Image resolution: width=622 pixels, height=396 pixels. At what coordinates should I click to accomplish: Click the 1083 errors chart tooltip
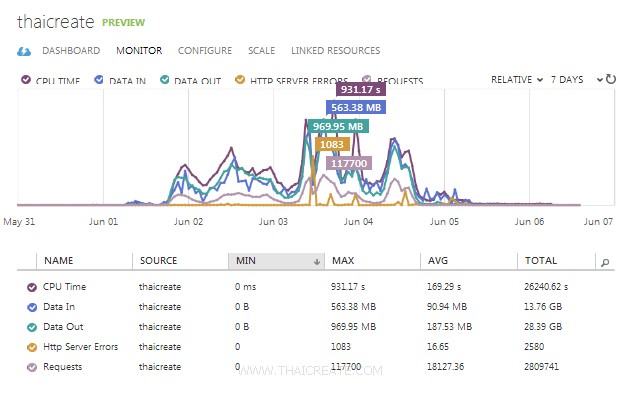[332, 144]
